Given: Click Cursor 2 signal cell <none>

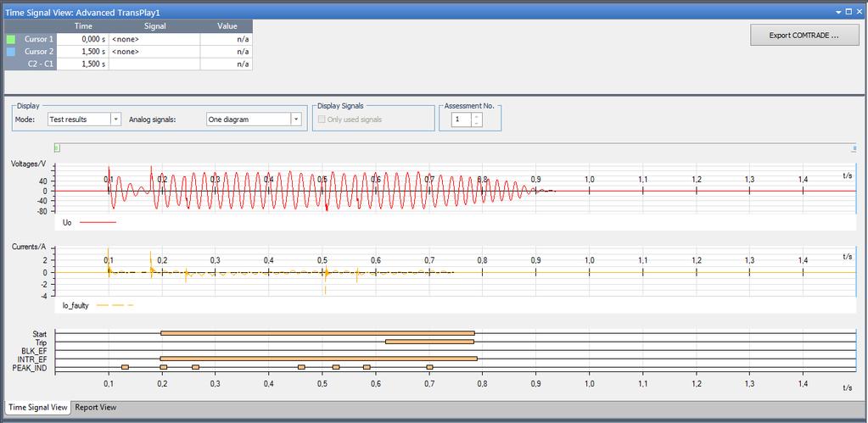Looking at the screenshot, I should (155, 52).
